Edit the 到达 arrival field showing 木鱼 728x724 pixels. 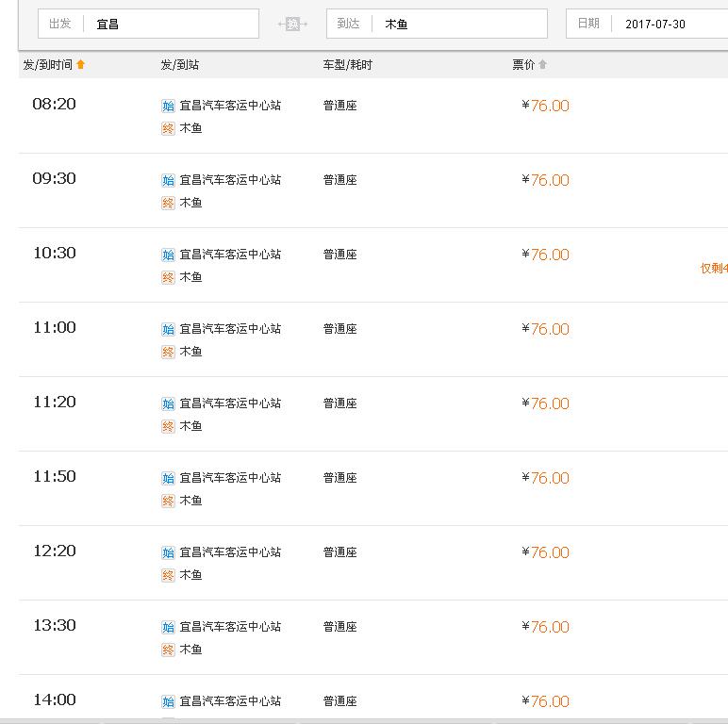[x=437, y=24]
